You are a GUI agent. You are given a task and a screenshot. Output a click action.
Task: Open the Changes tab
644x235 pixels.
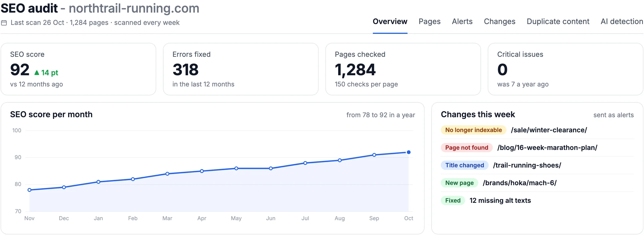pyautogui.click(x=499, y=22)
